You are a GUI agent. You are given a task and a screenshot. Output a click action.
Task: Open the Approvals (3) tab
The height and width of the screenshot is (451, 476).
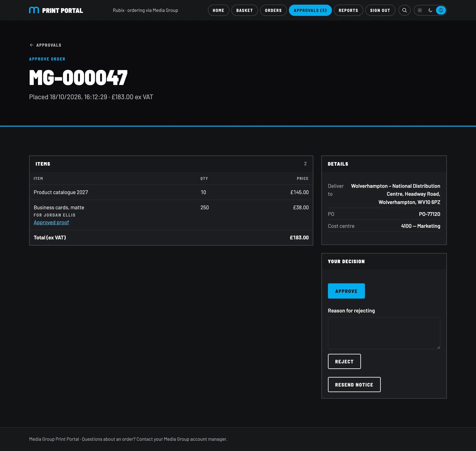click(310, 10)
